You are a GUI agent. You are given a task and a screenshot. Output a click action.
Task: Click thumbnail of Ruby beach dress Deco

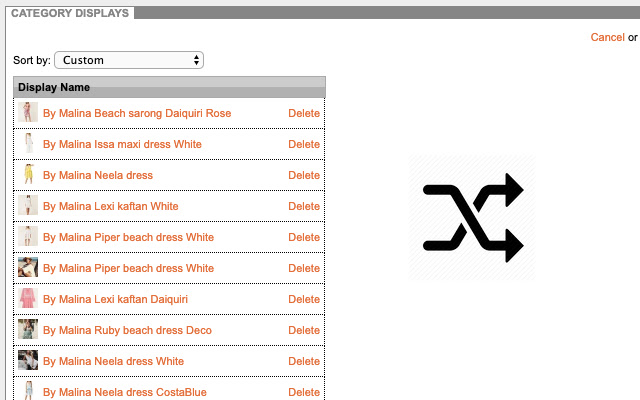pos(28,329)
